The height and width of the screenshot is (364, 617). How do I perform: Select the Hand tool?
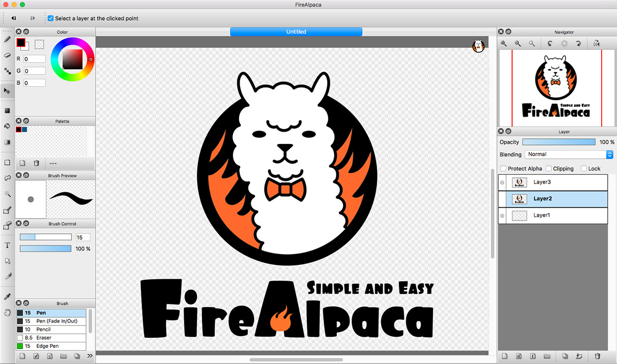[7, 311]
